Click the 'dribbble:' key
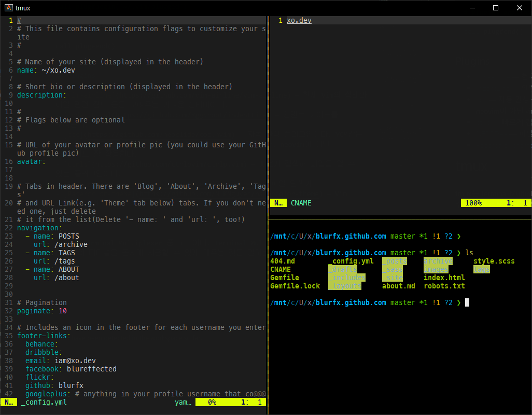This screenshot has height=415, width=532. click(44, 353)
